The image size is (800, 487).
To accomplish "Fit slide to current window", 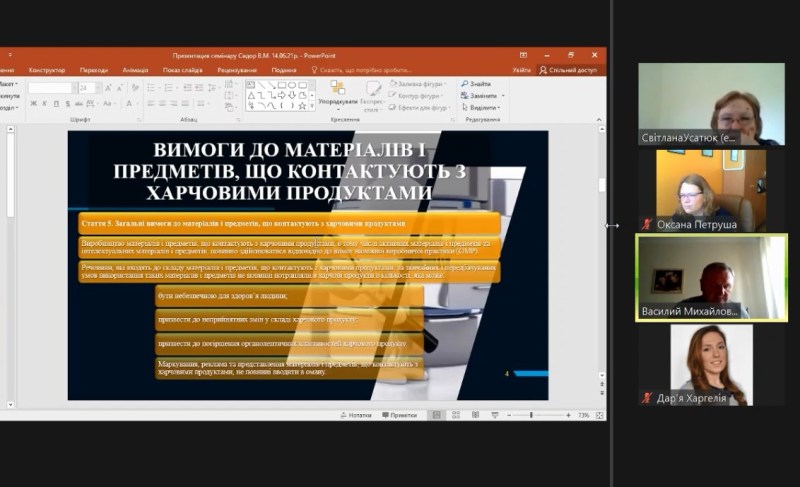I will pyautogui.click(x=599, y=415).
